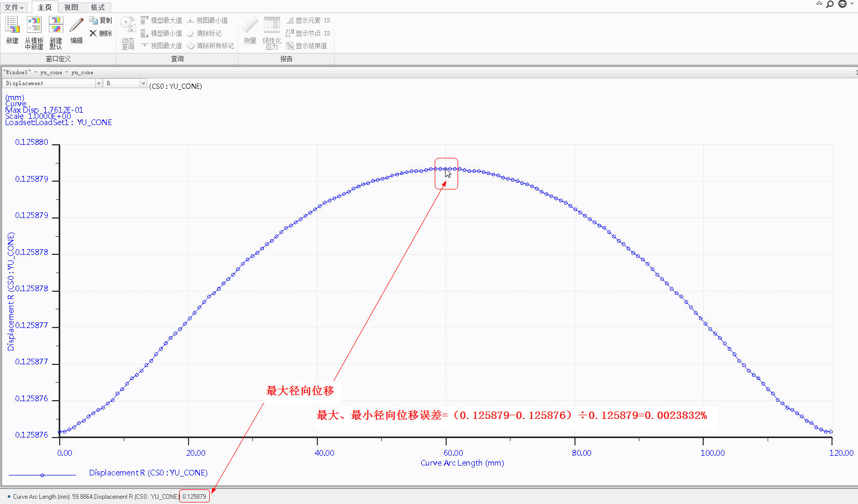This screenshot has width=858, height=504.
Task: Click the Displacement R legend label
Action: point(149,473)
